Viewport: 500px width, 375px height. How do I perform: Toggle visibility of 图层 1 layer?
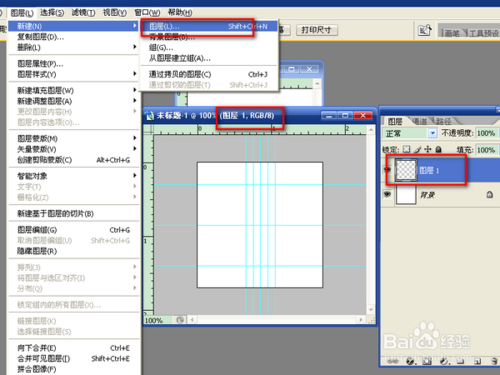[387, 170]
